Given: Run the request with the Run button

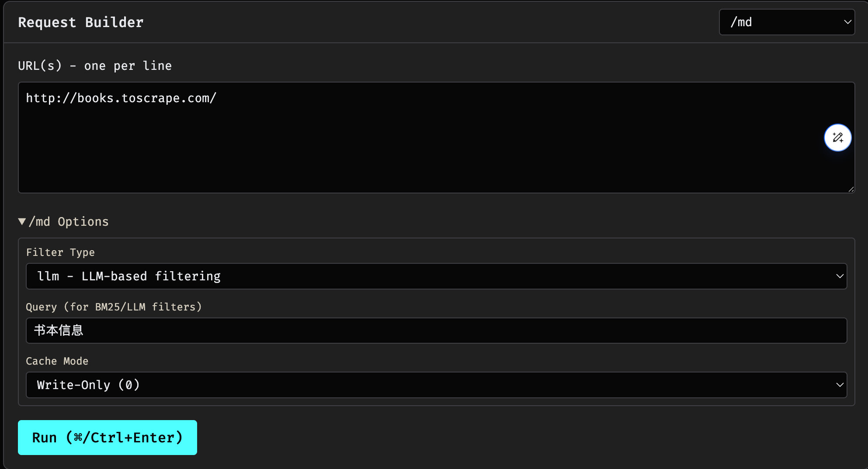Looking at the screenshot, I should tap(108, 438).
